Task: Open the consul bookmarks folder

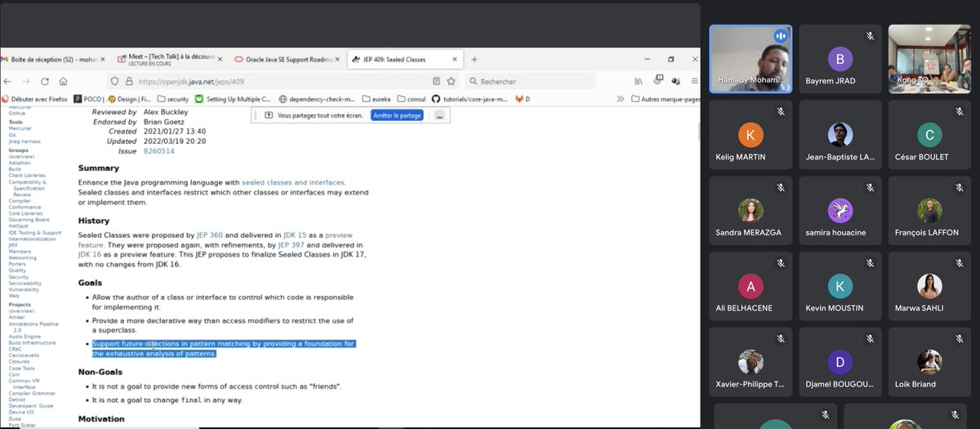Action: pyautogui.click(x=411, y=99)
